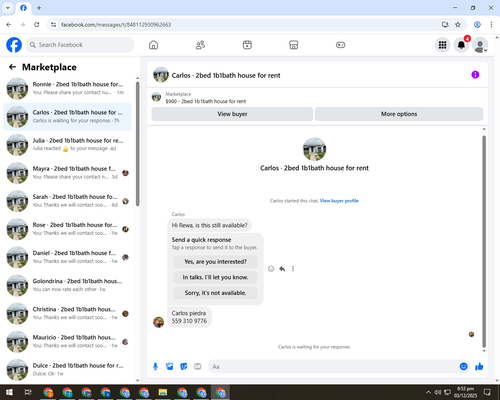Open Julia's conversation

(67, 145)
